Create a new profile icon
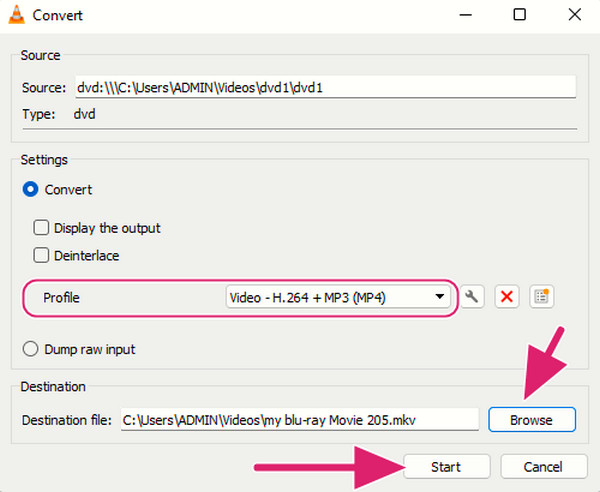The image size is (600, 492). (541, 297)
